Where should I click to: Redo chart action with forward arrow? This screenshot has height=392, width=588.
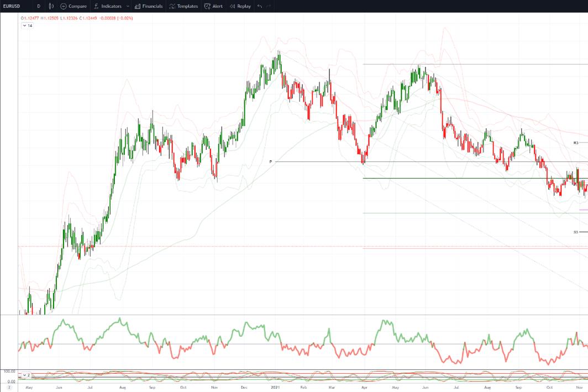pyautogui.click(x=269, y=6)
